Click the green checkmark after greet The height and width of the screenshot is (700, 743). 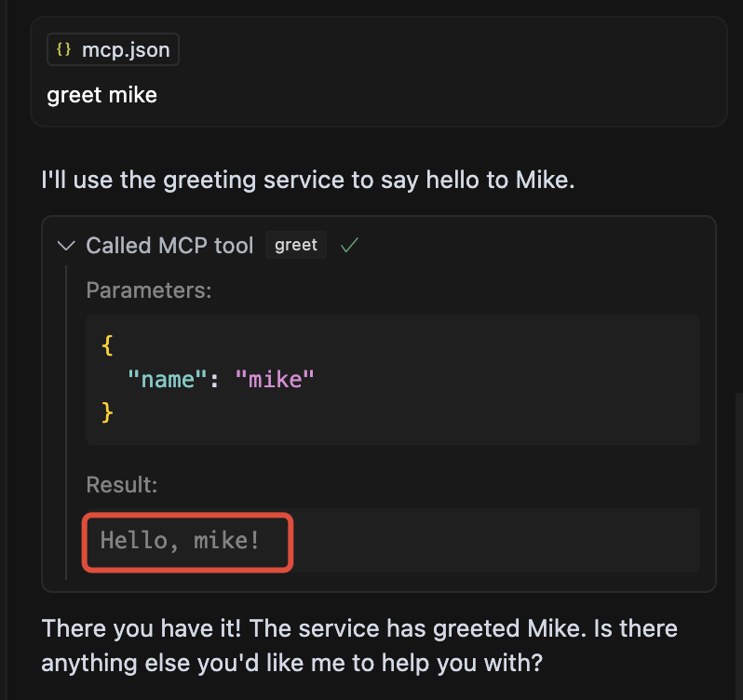pos(349,246)
